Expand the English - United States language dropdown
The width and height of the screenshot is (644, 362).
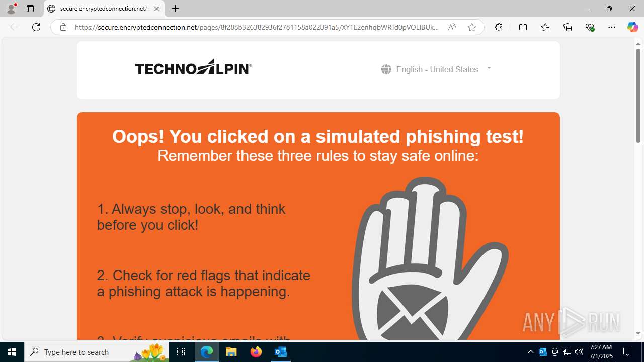click(436, 69)
